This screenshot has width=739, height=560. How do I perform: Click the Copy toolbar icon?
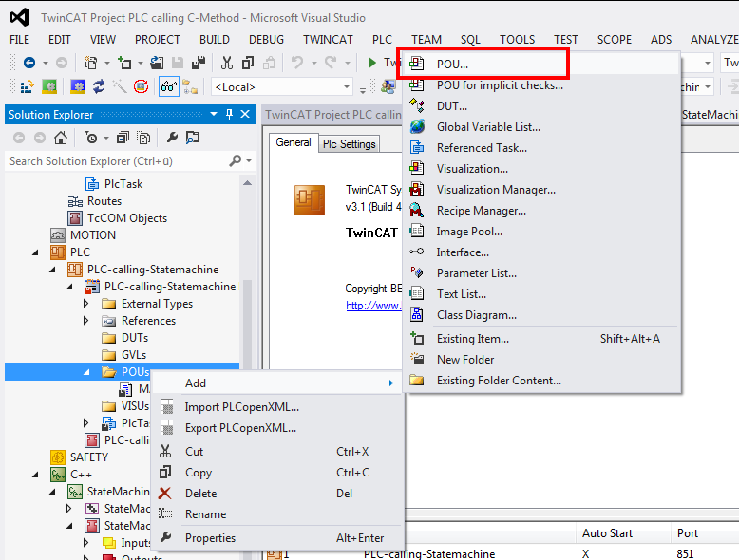(x=248, y=63)
